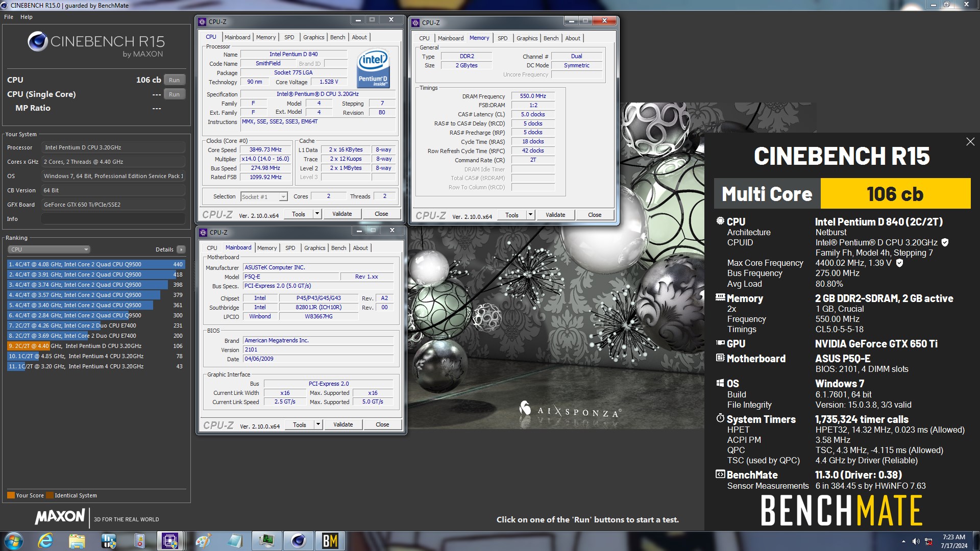Open Task Manager taskbar icon

coord(266,541)
